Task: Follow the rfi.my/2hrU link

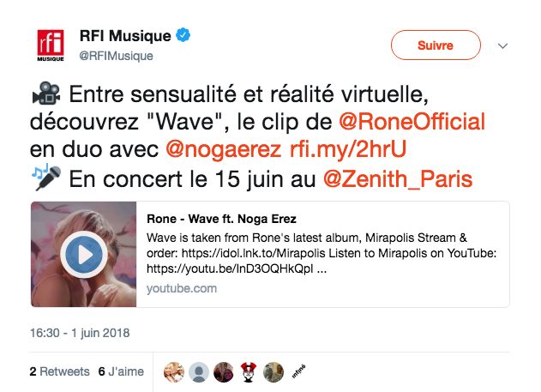Action: 347,150
